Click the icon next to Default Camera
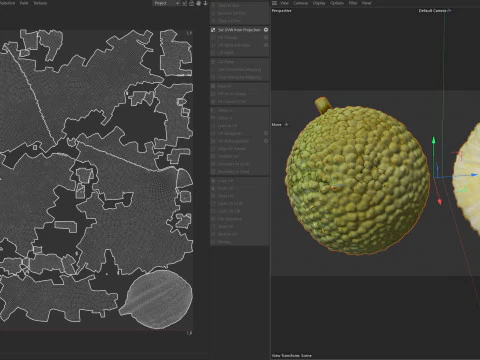 pyautogui.click(x=450, y=11)
